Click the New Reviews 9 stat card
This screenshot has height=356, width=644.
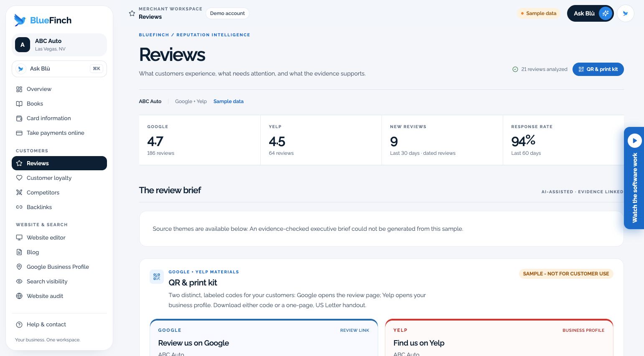pos(442,140)
